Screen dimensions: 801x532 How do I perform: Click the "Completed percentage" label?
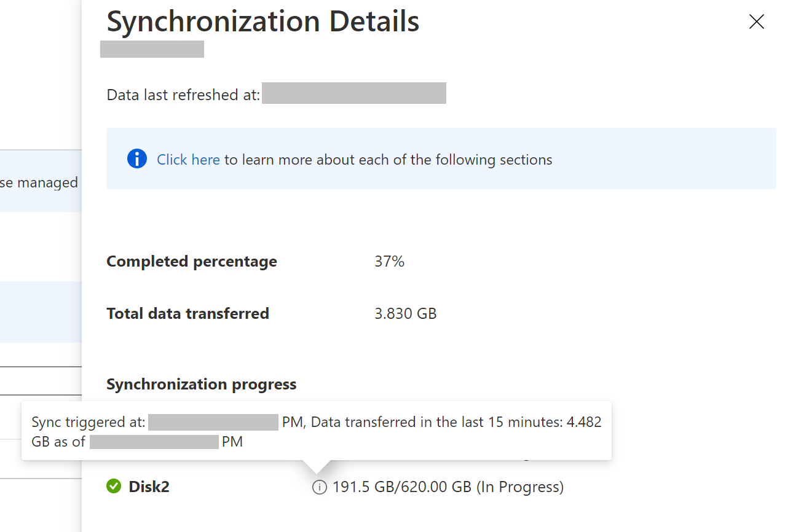click(x=192, y=262)
